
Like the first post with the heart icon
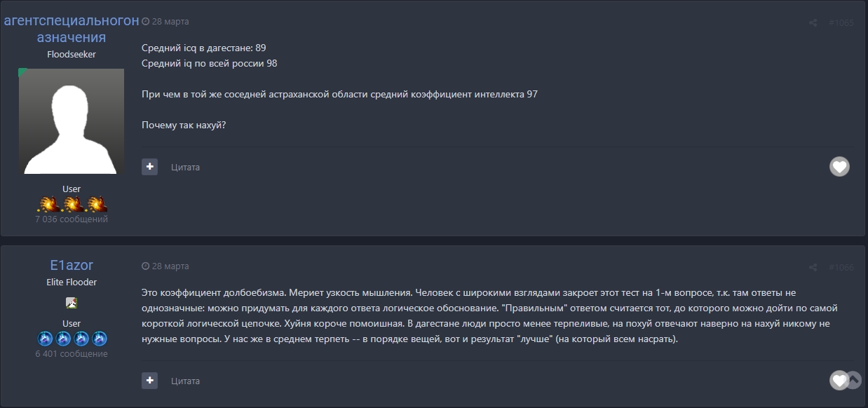pyautogui.click(x=839, y=167)
